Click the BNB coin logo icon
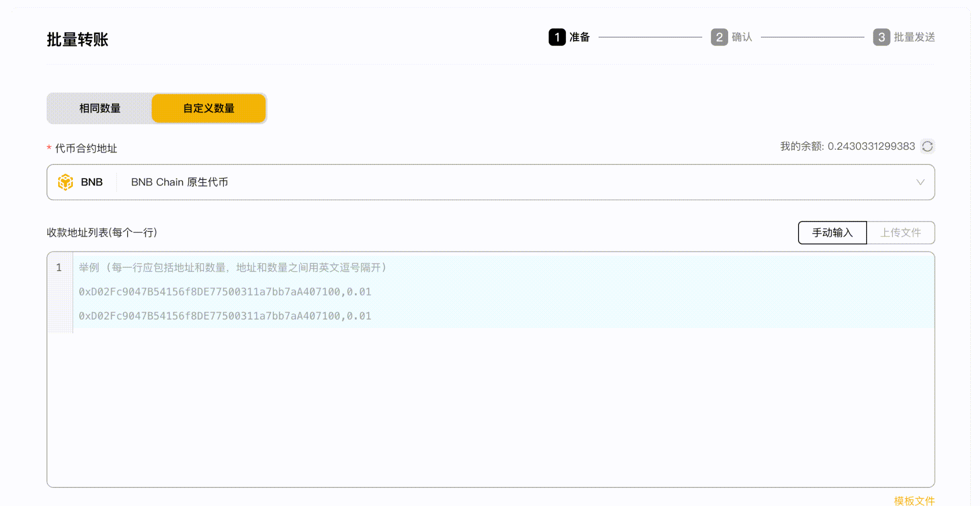Image resolution: width=980 pixels, height=506 pixels. click(66, 182)
